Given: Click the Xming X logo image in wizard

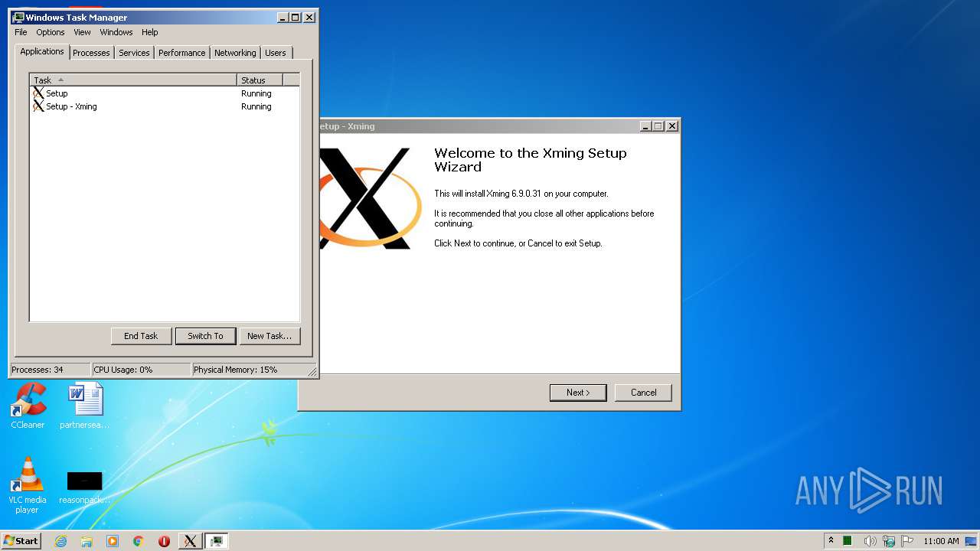Looking at the screenshot, I should coord(370,198).
